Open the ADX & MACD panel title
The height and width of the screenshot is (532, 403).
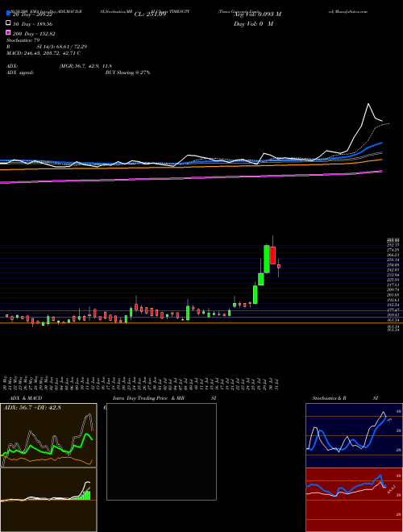[26, 398]
